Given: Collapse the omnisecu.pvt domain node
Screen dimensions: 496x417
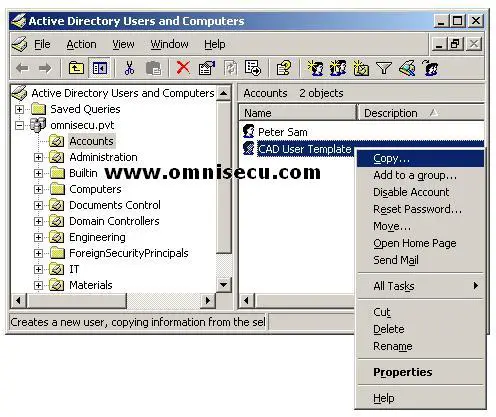Looking at the screenshot, I should pos(20,125).
